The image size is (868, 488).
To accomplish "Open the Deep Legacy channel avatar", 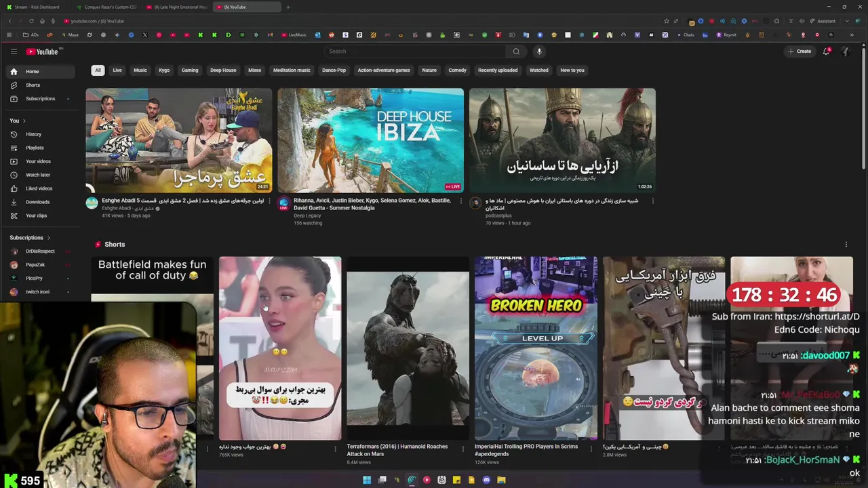I will 283,203.
